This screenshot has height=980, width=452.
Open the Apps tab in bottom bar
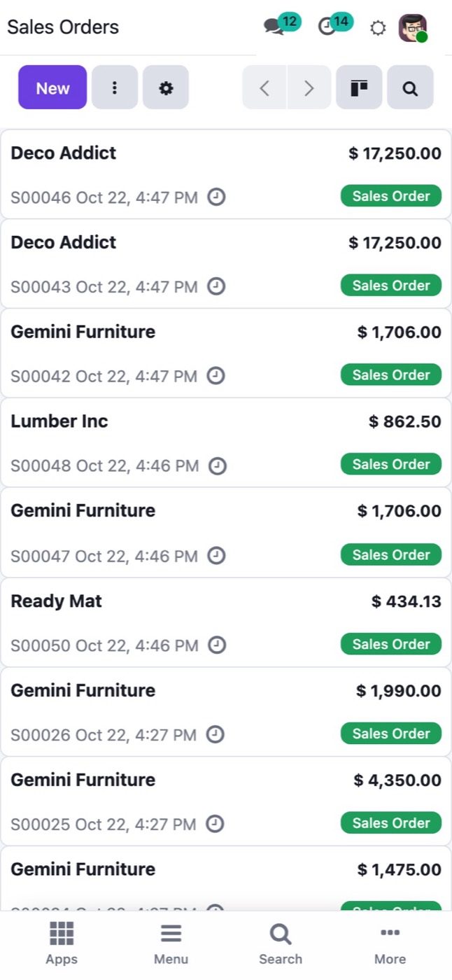point(62,944)
